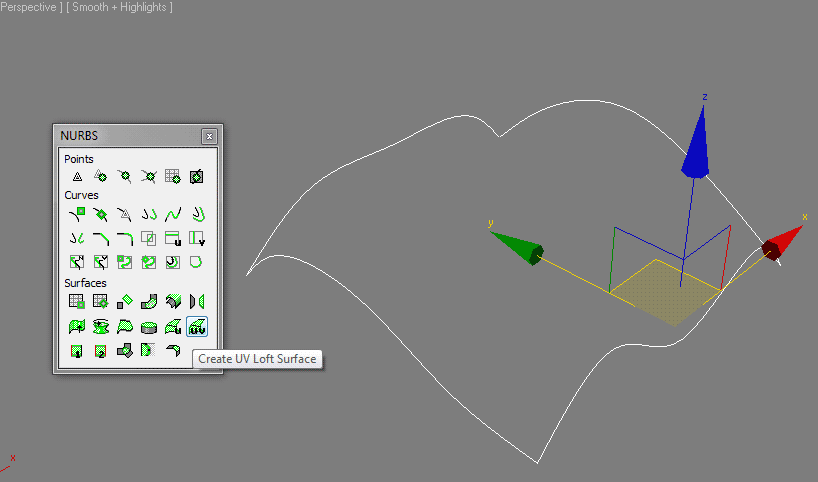Image resolution: width=818 pixels, height=482 pixels.
Task: Select the Create Transform Surface tool
Action: click(x=125, y=302)
